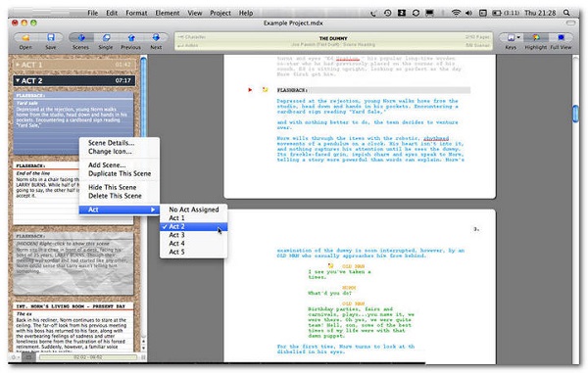This screenshot has width=588, height=373.
Task: Toggle the Highlight toolbar icon
Action: (536, 37)
